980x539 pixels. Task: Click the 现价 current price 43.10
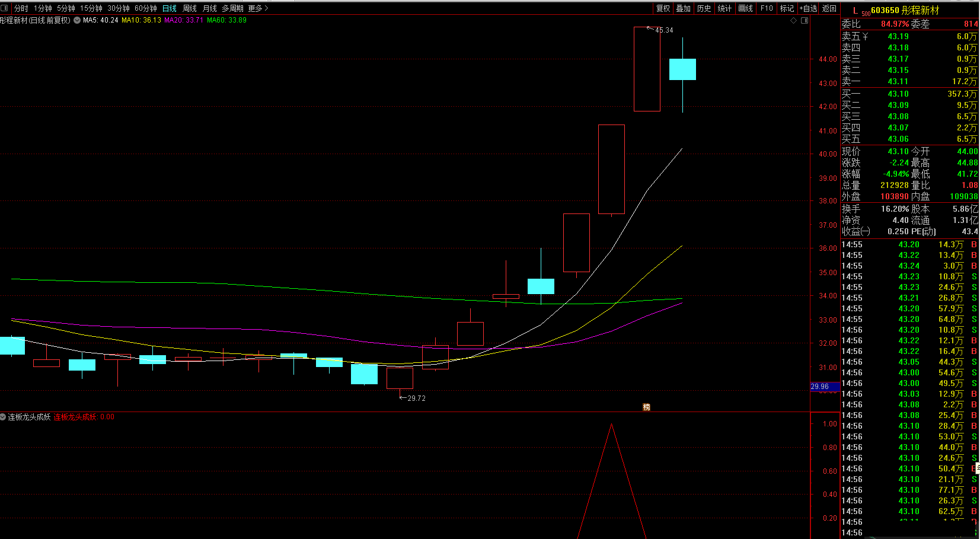coord(898,151)
